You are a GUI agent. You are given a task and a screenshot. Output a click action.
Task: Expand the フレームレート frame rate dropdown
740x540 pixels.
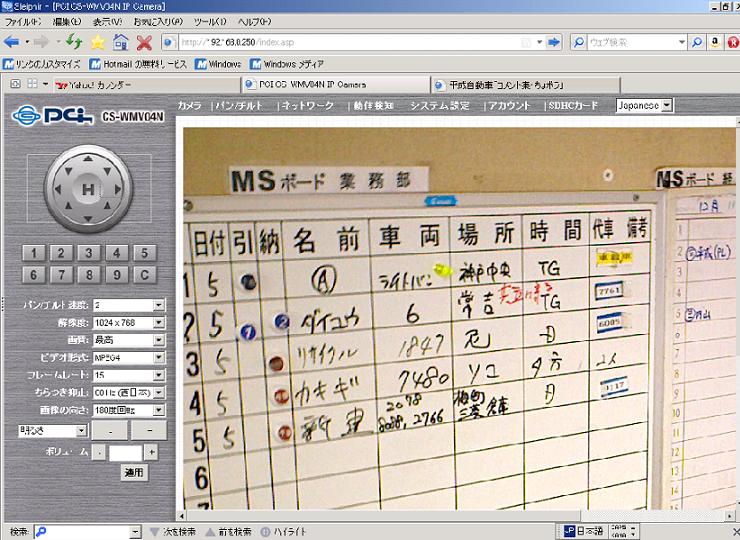[158, 375]
